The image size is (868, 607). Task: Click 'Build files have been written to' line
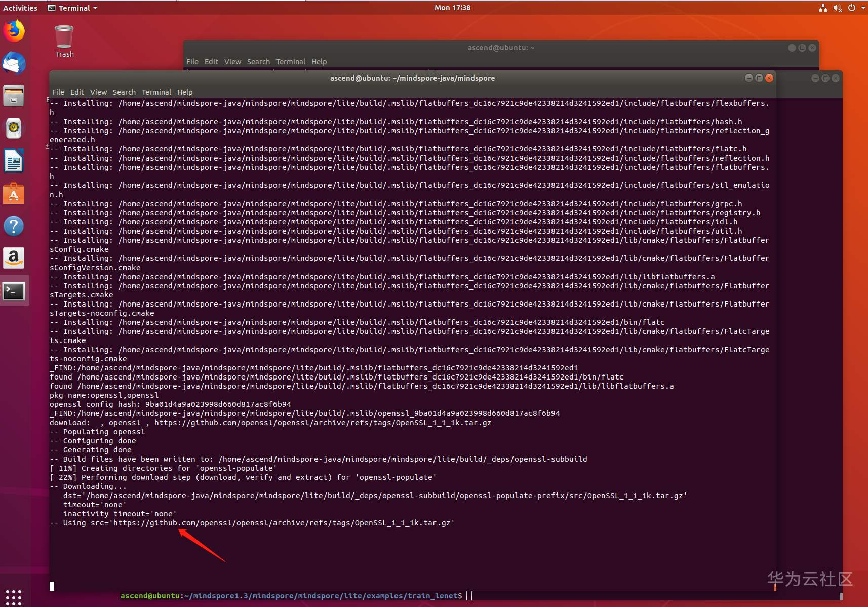point(318,459)
